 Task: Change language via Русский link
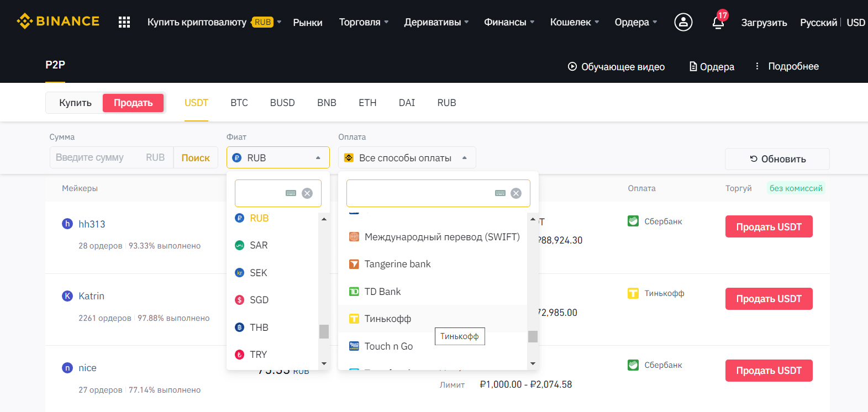tap(818, 23)
